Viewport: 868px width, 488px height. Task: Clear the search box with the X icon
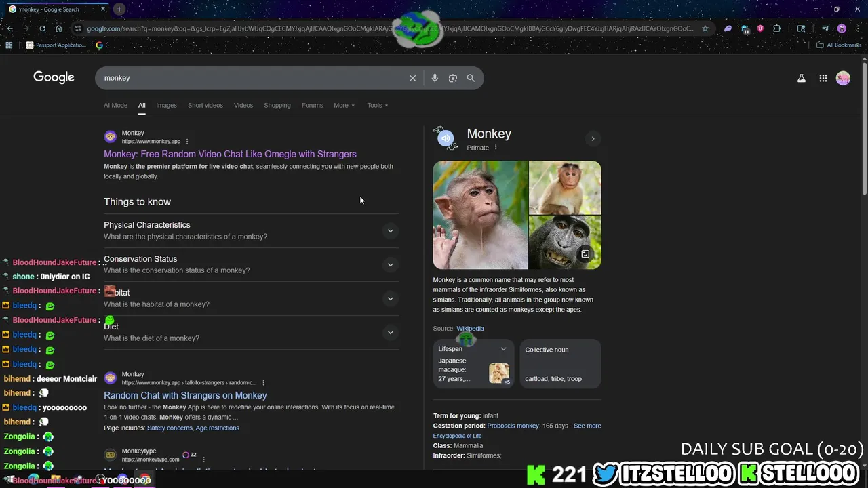click(412, 78)
